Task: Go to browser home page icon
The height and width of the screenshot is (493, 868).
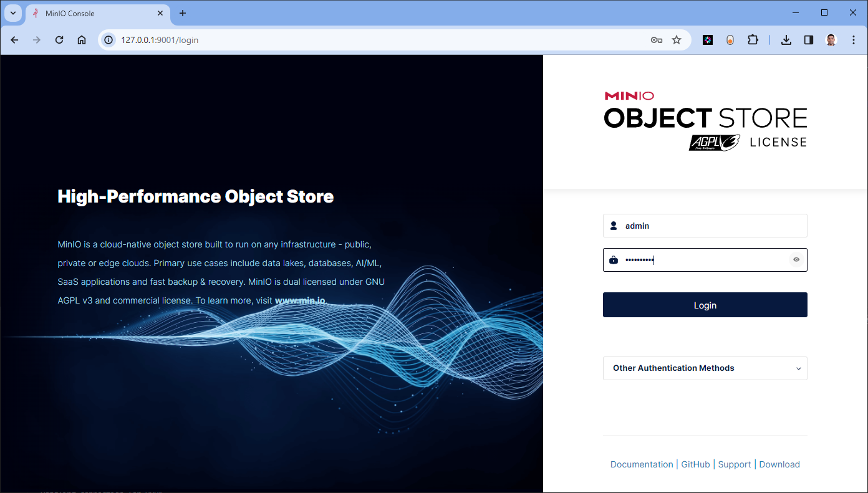Action: coord(82,40)
